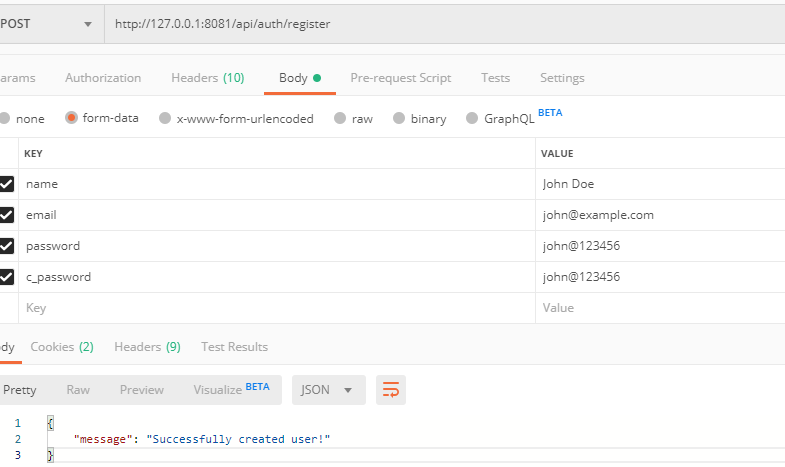Viewport: 785px width, 467px height.
Task: Uncheck the name parameter checkbox
Action: pos(6,184)
